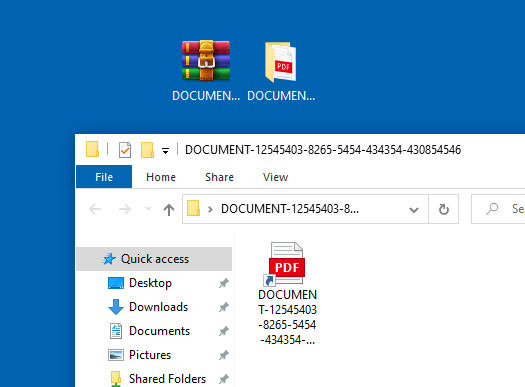This screenshot has height=387, width=525.
Task: Click the folder icon in Explorer title bar
Action: pos(92,149)
